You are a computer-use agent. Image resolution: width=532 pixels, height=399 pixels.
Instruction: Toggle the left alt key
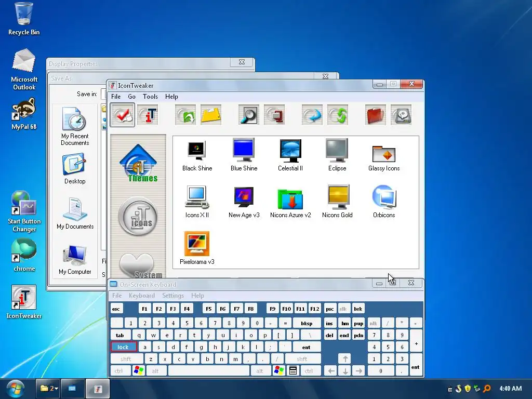tap(156, 371)
